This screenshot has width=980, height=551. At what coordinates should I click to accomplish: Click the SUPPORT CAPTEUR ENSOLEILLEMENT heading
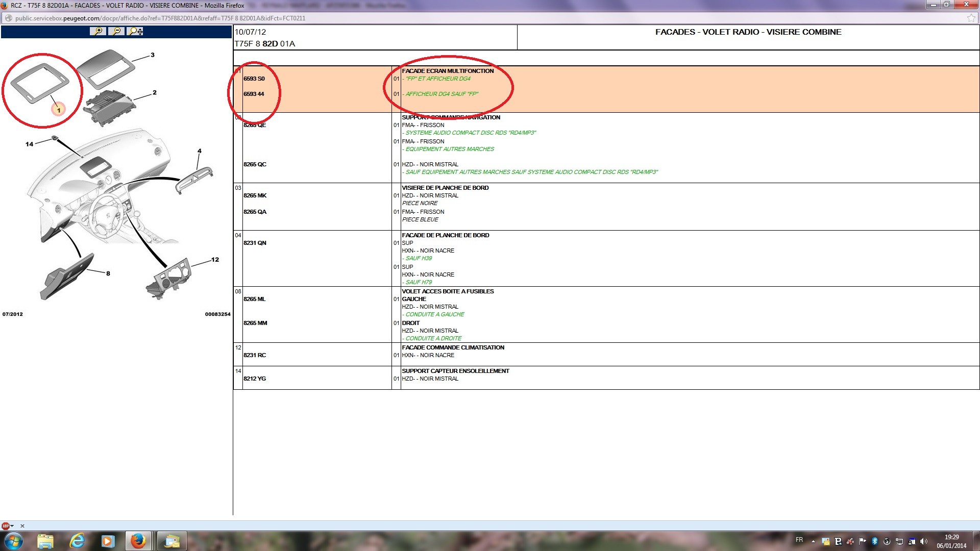(455, 371)
